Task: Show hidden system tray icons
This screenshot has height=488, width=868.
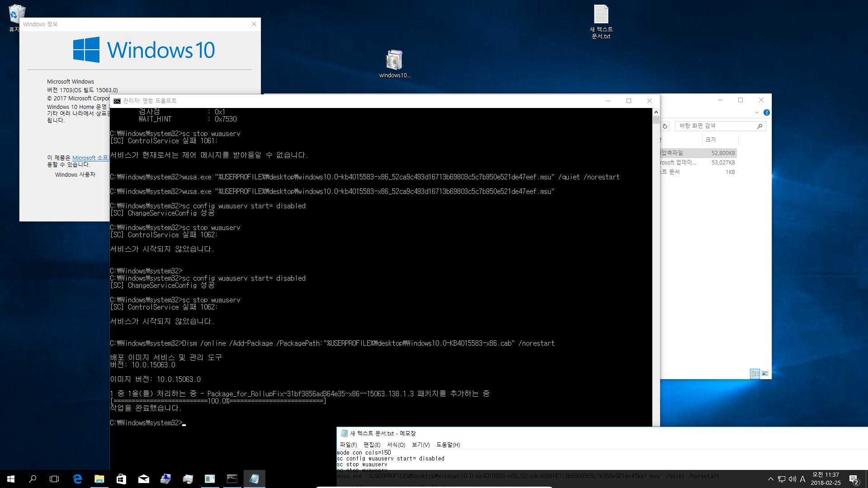Action: [x=770, y=479]
